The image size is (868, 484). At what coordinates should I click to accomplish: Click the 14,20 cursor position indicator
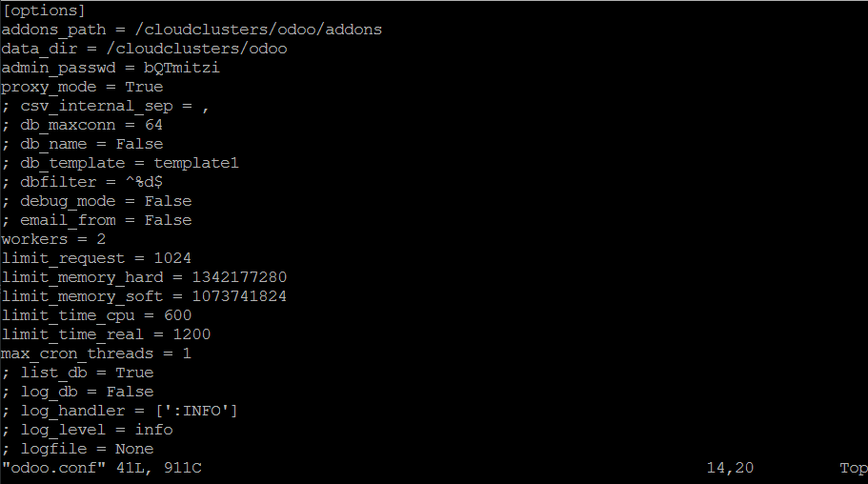tap(730, 468)
